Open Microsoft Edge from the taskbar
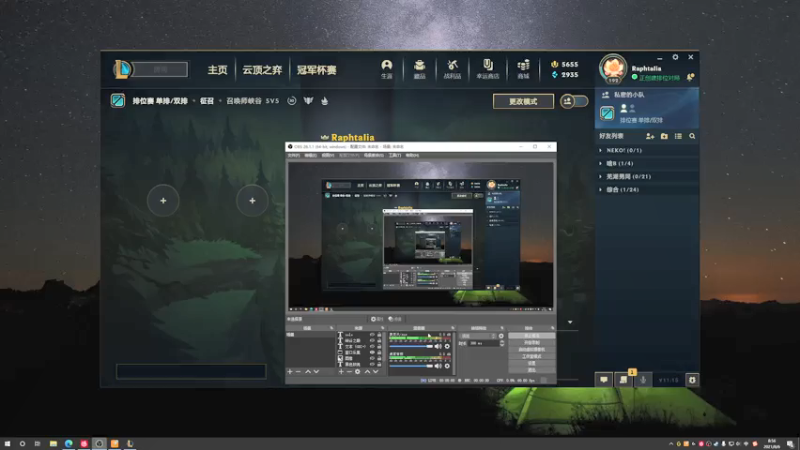This screenshot has height=450, width=800. click(68, 443)
